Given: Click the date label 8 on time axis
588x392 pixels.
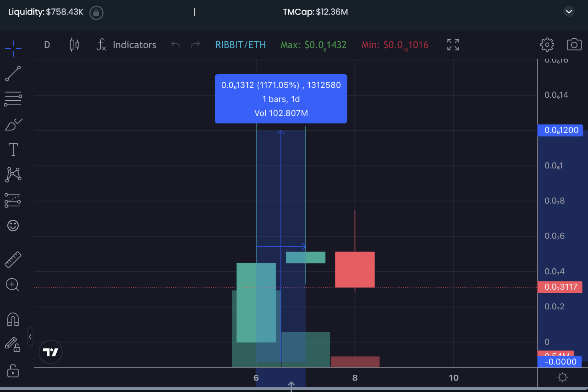Looking at the screenshot, I should pos(355,378).
